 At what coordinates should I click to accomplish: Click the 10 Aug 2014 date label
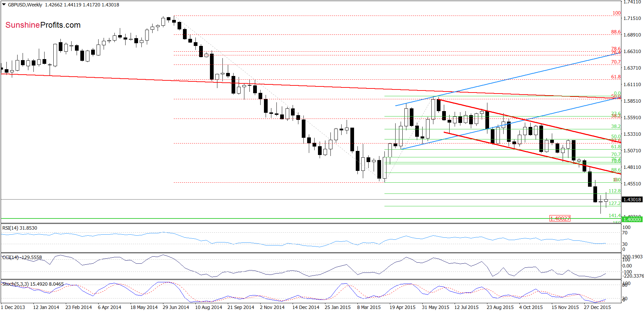[x=209, y=307]
